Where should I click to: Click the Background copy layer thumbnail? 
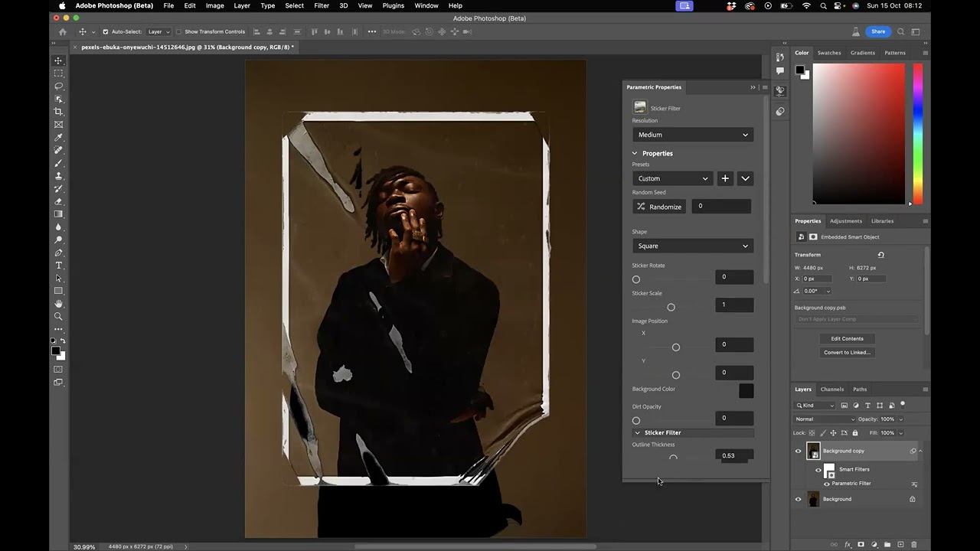pyautogui.click(x=813, y=451)
